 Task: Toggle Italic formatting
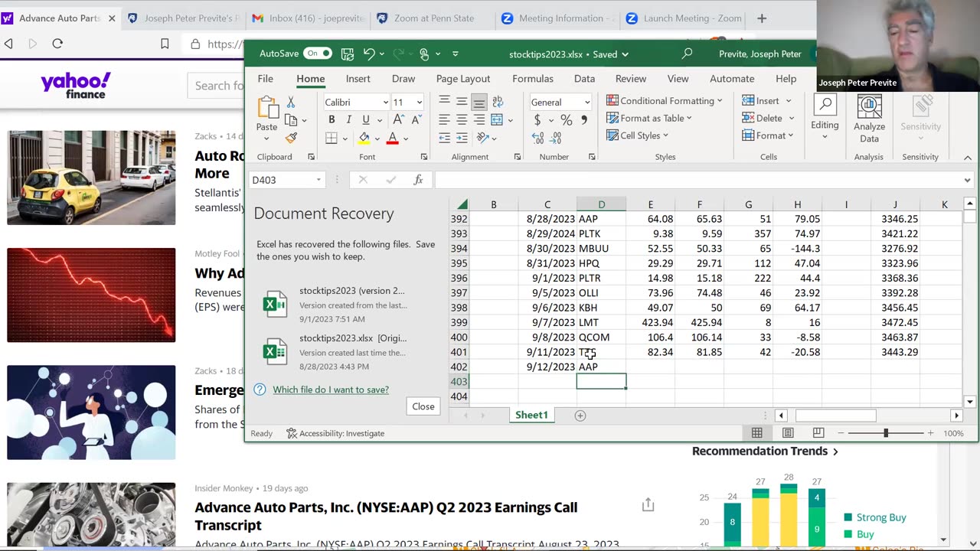pos(348,119)
